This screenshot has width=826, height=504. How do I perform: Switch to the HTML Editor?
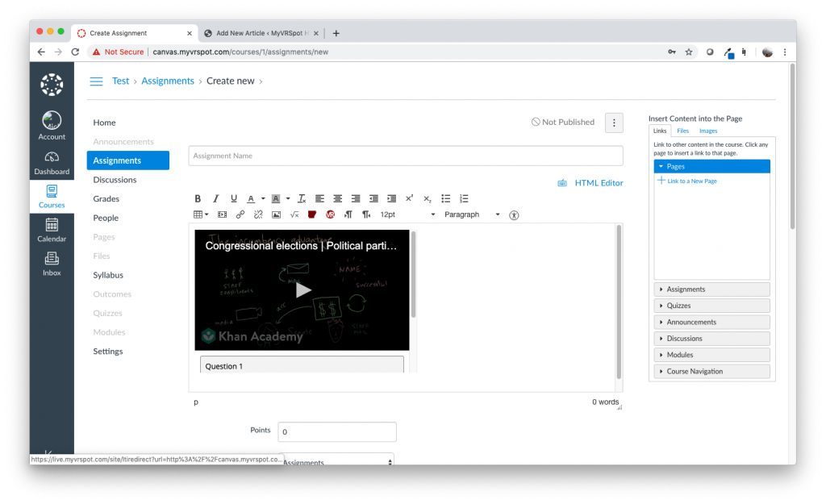[x=599, y=183]
